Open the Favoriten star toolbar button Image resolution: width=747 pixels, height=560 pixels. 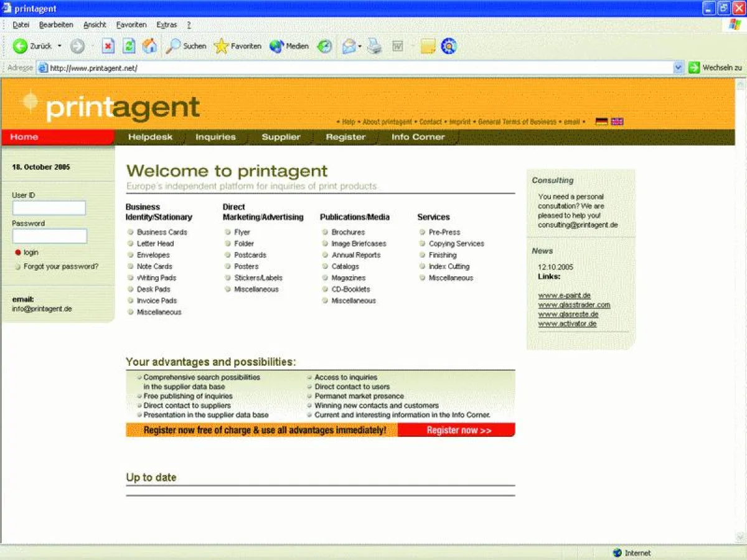(238, 46)
